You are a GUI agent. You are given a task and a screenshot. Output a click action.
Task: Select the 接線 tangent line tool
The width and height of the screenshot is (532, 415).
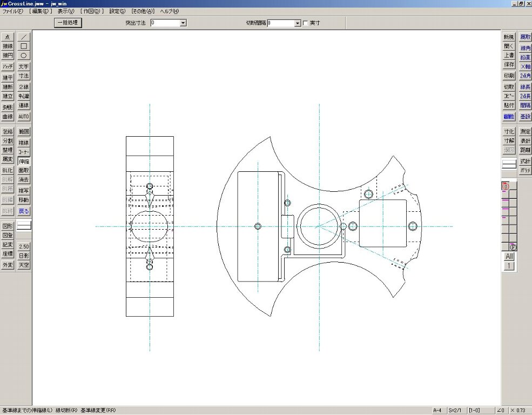(8, 46)
